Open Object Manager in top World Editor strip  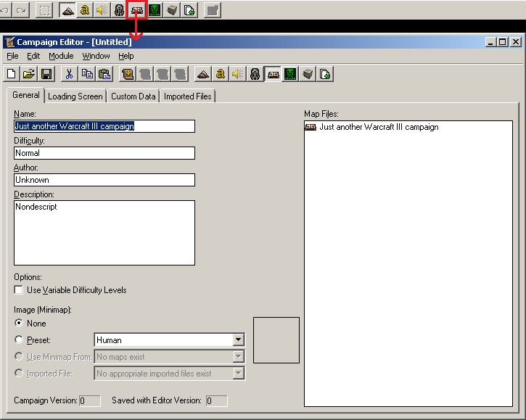172,10
